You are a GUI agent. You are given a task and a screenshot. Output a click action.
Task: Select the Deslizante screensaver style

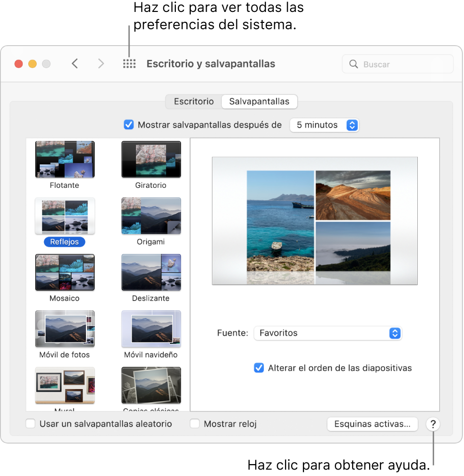pos(151,272)
